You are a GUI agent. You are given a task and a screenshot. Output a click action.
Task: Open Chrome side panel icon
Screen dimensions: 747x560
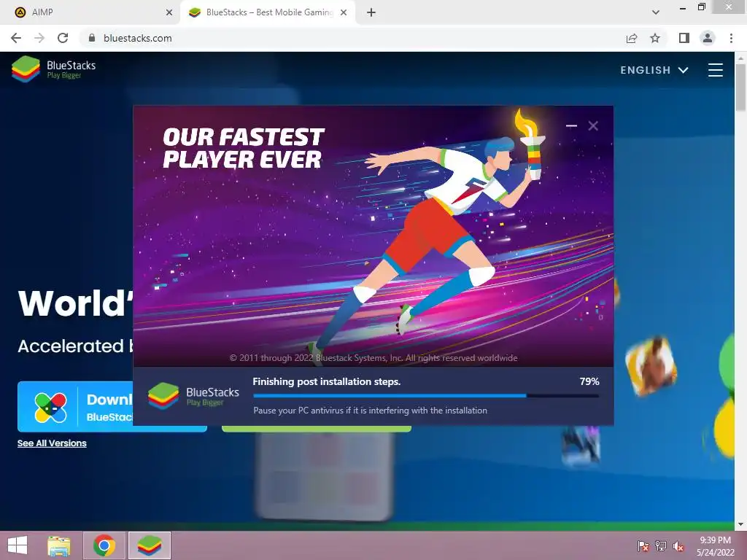pyautogui.click(x=684, y=38)
